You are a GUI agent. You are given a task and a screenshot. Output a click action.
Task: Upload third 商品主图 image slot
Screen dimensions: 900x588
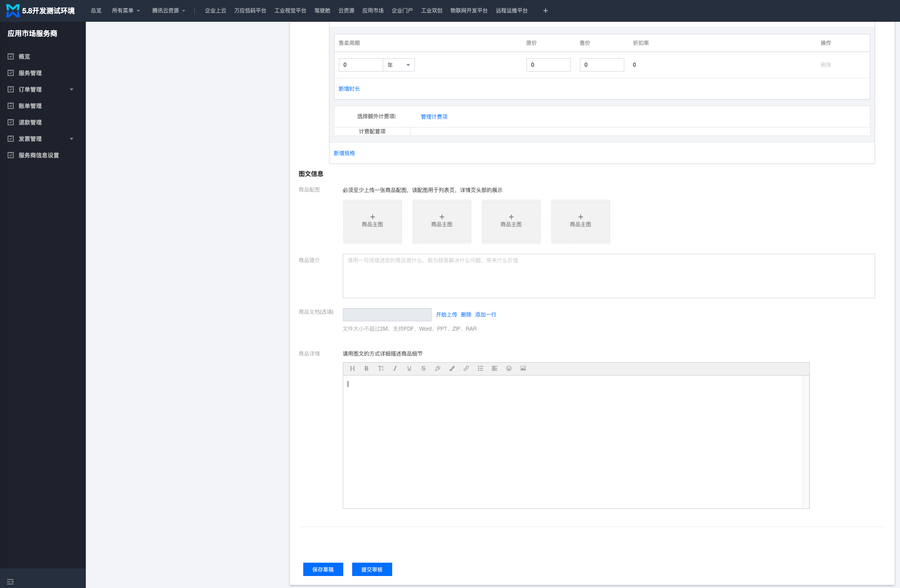click(x=511, y=221)
